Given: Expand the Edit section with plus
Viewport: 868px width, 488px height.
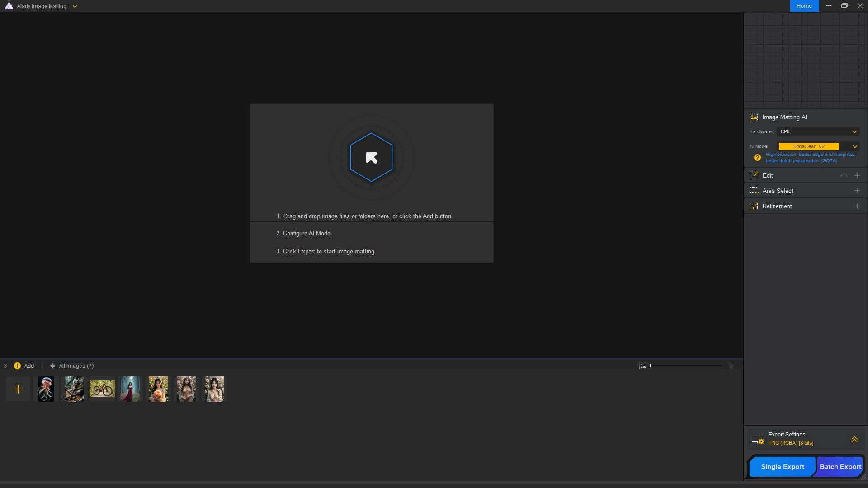Looking at the screenshot, I should [x=857, y=175].
